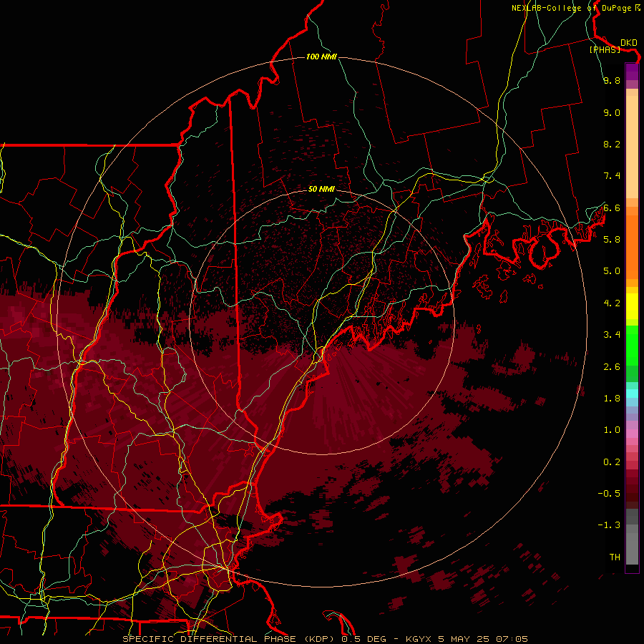Click the 100 NMI range ring label

point(321,57)
